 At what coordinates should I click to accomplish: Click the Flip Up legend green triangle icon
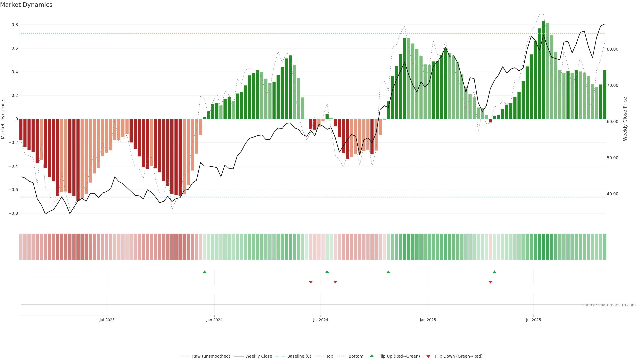pos(372,356)
